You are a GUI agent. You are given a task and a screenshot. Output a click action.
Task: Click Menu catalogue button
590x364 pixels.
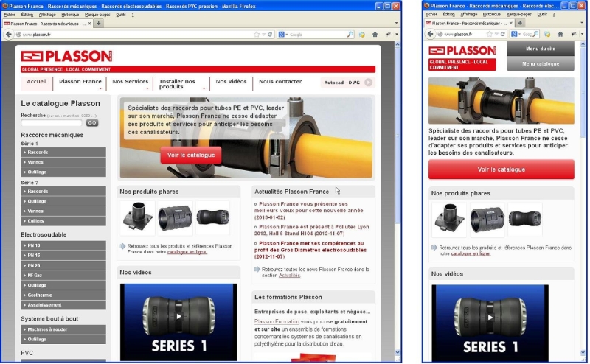click(541, 64)
